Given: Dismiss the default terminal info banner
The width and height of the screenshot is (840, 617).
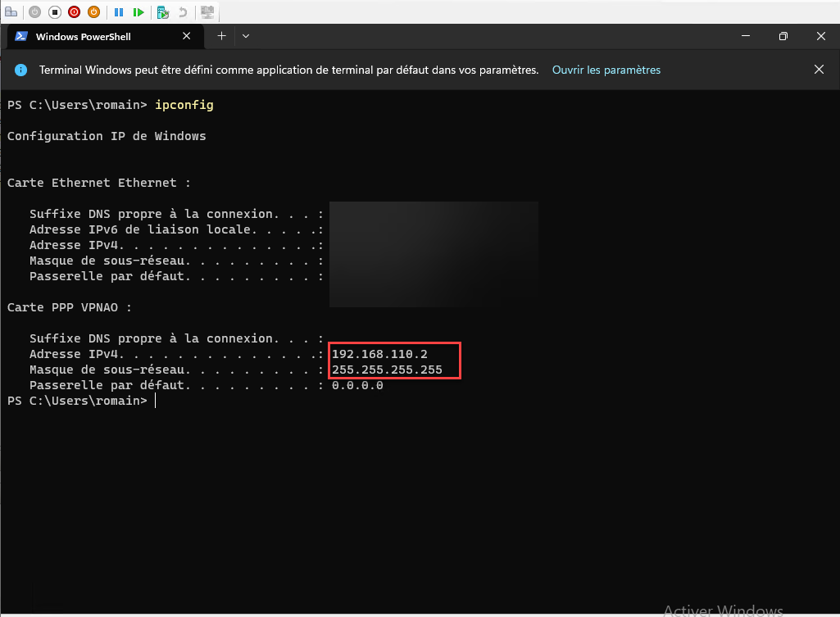Looking at the screenshot, I should coord(819,70).
